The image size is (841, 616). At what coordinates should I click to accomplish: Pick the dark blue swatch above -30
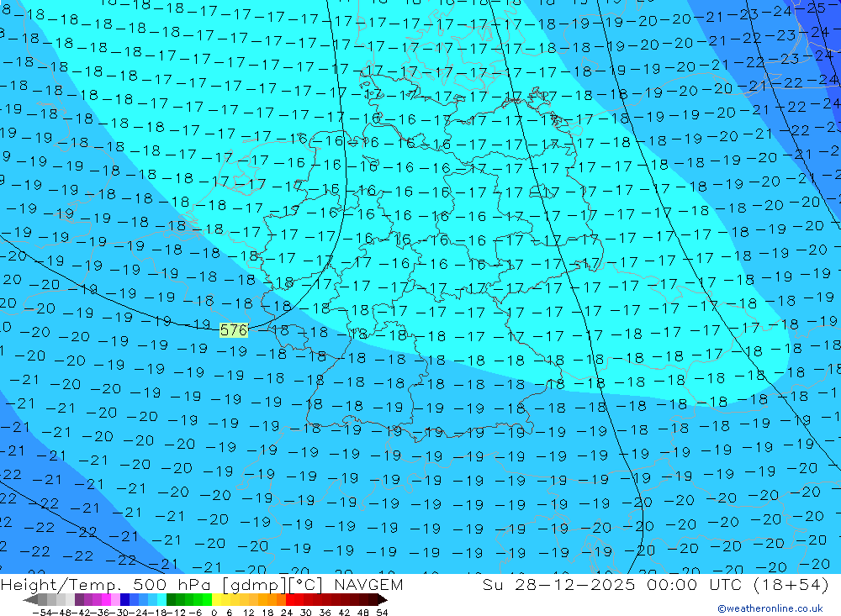click(124, 600)
